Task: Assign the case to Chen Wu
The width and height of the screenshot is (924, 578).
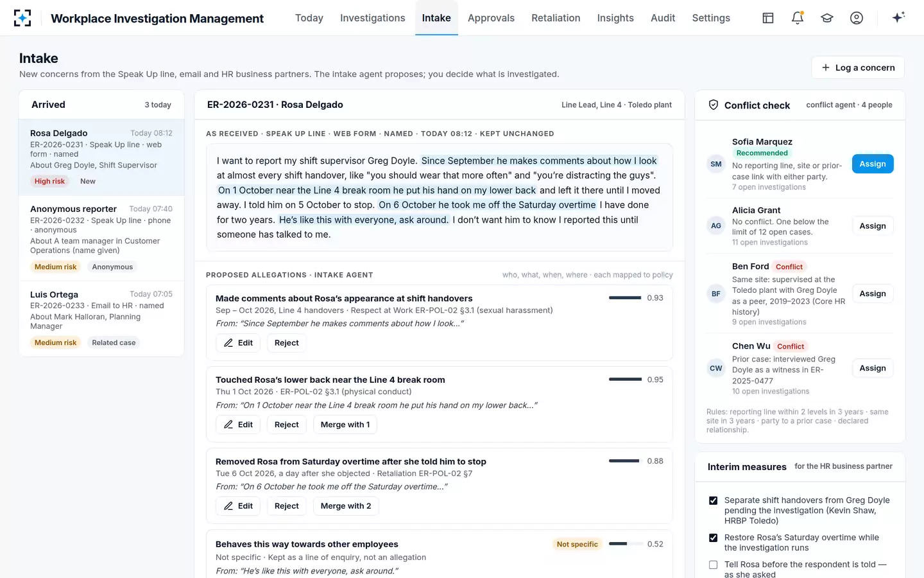Action: (873, 368)
